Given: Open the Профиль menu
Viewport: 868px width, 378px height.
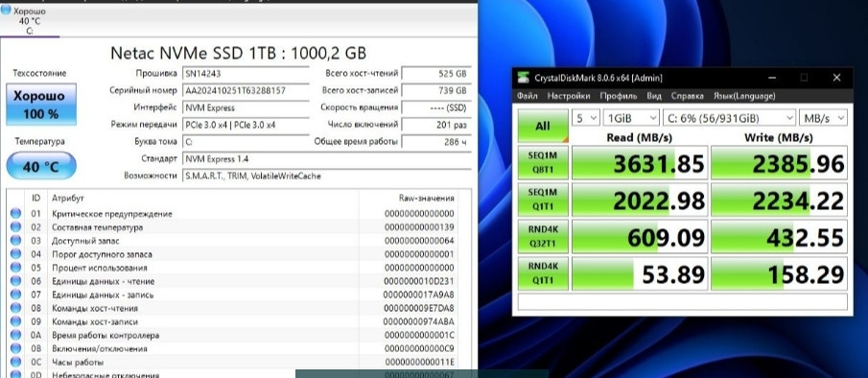Looking at the screenshot, I should pos(619,96).
